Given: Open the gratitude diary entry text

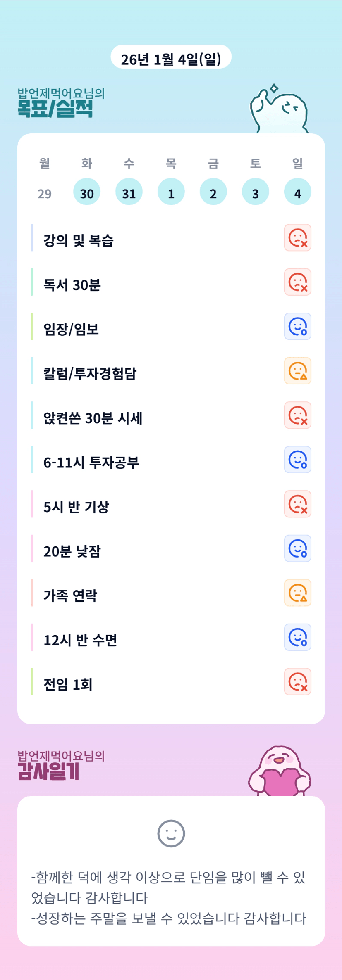Looking at the screenshot, I should 169,897.
